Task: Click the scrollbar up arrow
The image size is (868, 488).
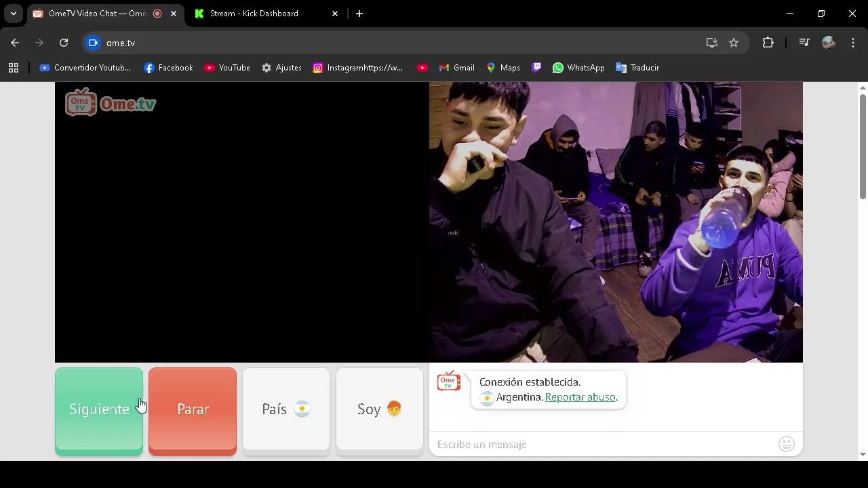Action: pos(863,87)
